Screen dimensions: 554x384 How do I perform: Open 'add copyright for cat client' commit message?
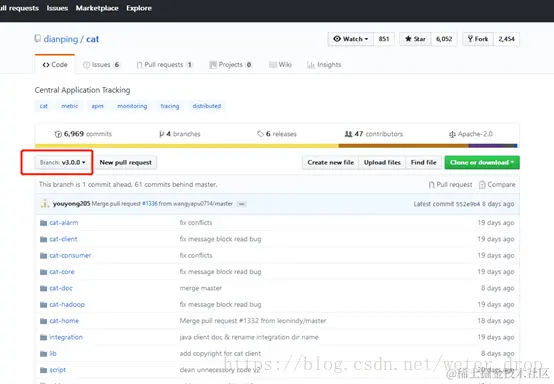coord(220,353)
